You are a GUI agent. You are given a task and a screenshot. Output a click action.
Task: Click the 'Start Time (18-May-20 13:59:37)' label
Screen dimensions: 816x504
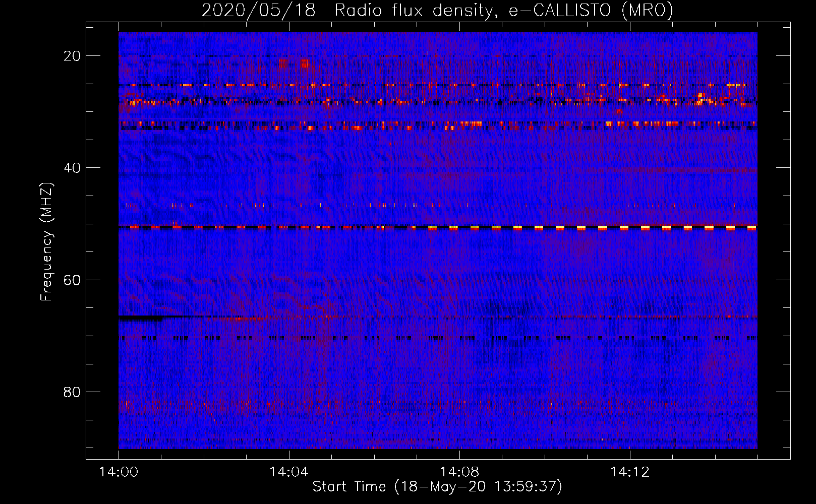click(437, 487)
